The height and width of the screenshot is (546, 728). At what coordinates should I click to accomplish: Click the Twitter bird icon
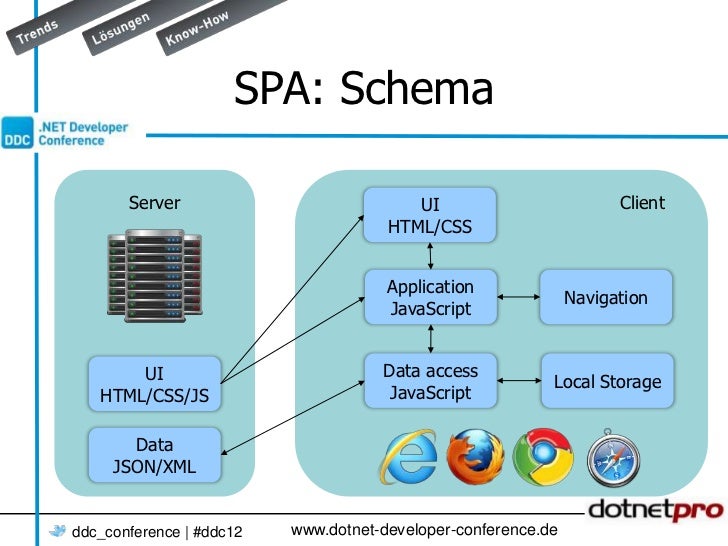[x=58, y=530]
